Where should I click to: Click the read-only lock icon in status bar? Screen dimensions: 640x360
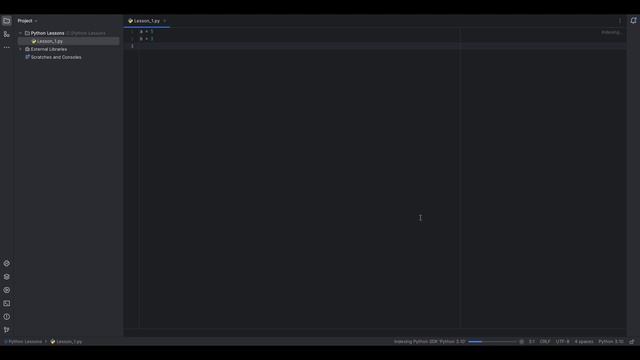click(x=632, y=342)
